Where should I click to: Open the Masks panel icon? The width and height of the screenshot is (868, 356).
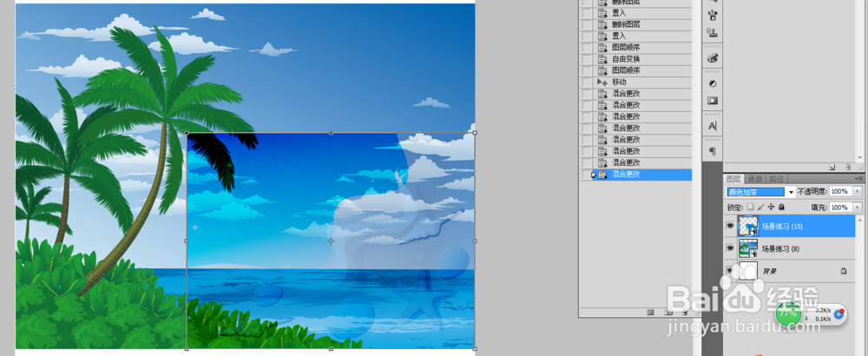713,101
